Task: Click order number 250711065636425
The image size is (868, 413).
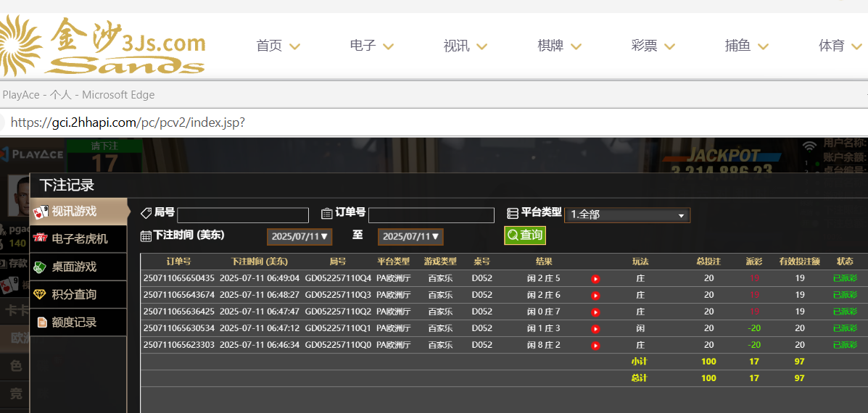Action: click(x=179, y=312)
